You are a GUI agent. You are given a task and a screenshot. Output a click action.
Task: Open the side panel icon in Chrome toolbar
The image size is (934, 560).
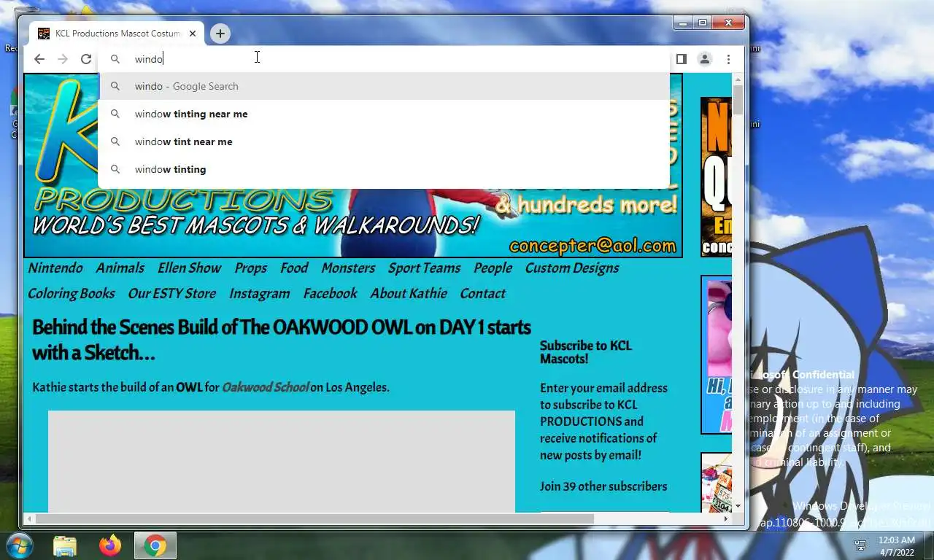(681, 59)
